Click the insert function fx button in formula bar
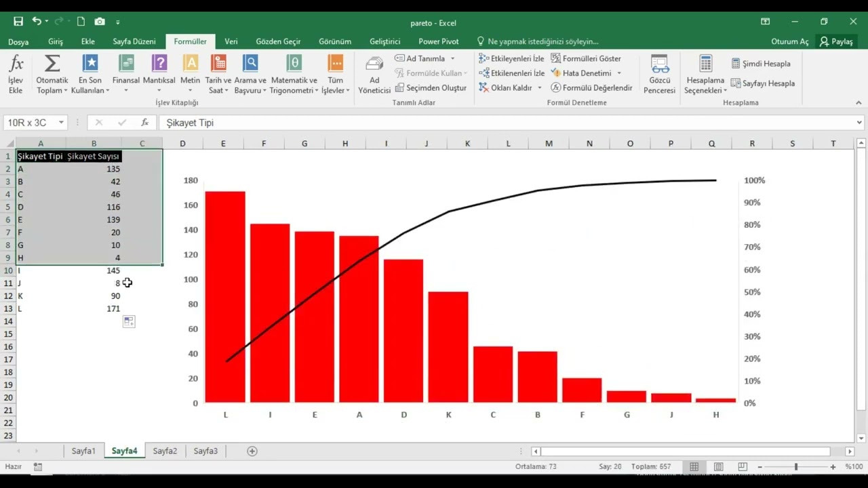868x488 pixels. coord(144,123)
